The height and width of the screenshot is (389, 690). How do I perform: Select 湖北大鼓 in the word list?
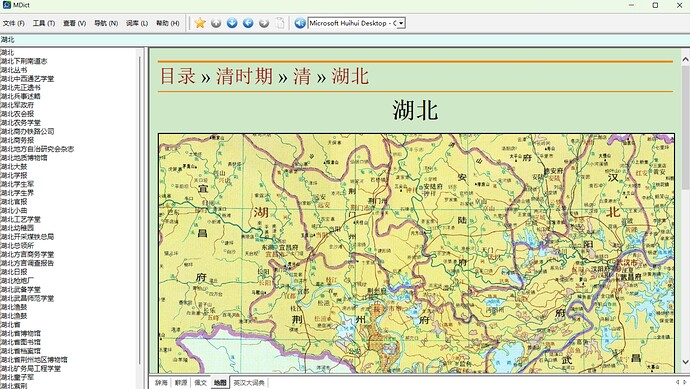point(14,166)
